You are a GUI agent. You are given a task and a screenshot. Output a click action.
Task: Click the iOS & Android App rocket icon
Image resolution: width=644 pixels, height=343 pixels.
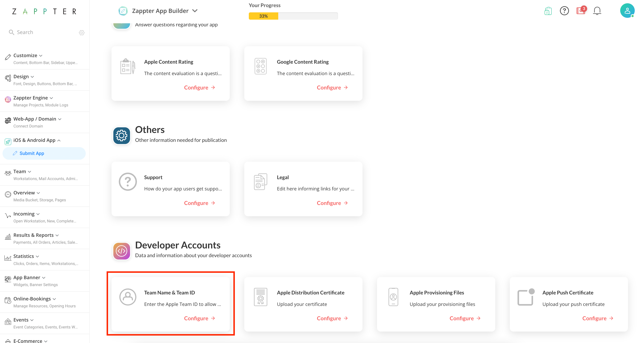pos(8,142)
